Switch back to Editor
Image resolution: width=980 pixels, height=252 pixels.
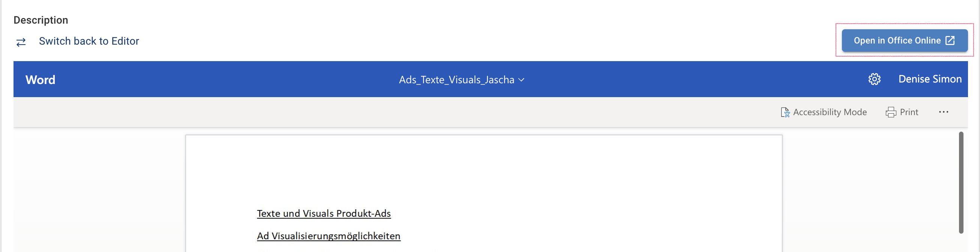point(89,41)
